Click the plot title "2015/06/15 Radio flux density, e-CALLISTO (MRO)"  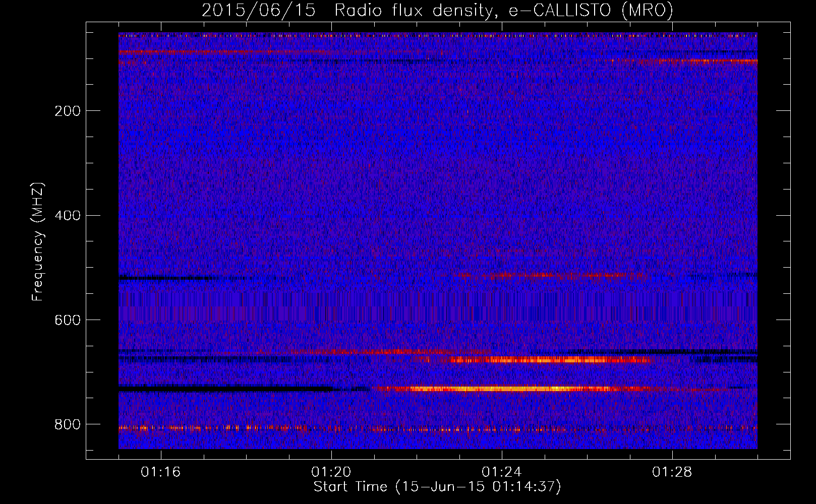[x=437, y=10]
